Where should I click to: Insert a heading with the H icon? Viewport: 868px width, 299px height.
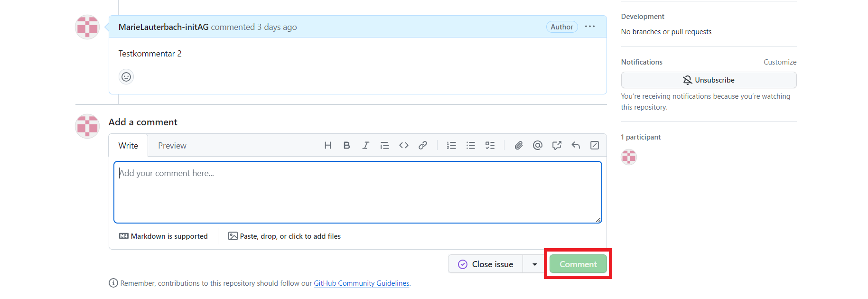click(327, 145)
